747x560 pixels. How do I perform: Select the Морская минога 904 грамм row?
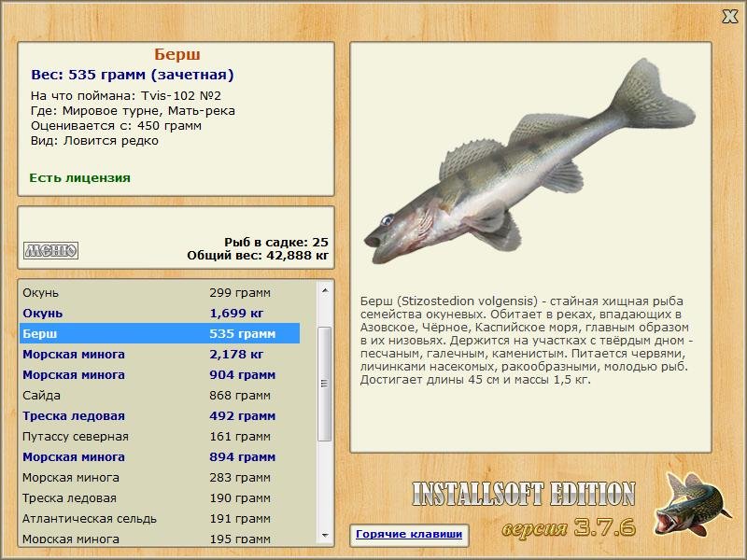pos(161,374)
